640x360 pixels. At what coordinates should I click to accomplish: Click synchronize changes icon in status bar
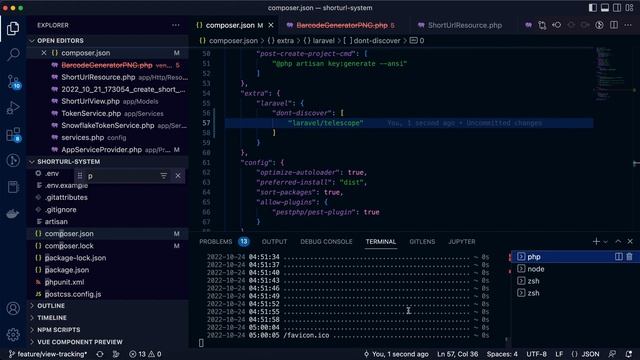[x=100, y=354]
